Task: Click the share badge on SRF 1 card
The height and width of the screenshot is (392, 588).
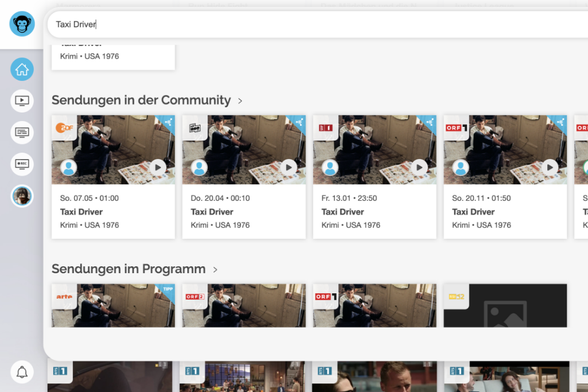Action: (430, 122)
